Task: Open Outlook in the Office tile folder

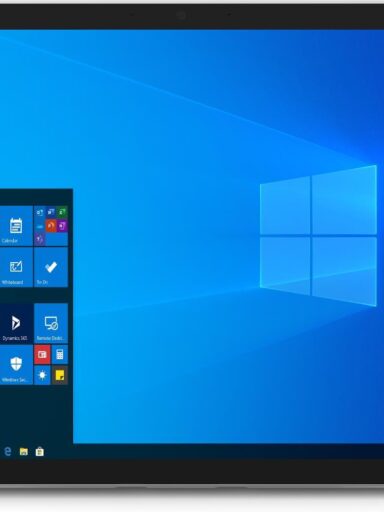Action: coord(40,212)
